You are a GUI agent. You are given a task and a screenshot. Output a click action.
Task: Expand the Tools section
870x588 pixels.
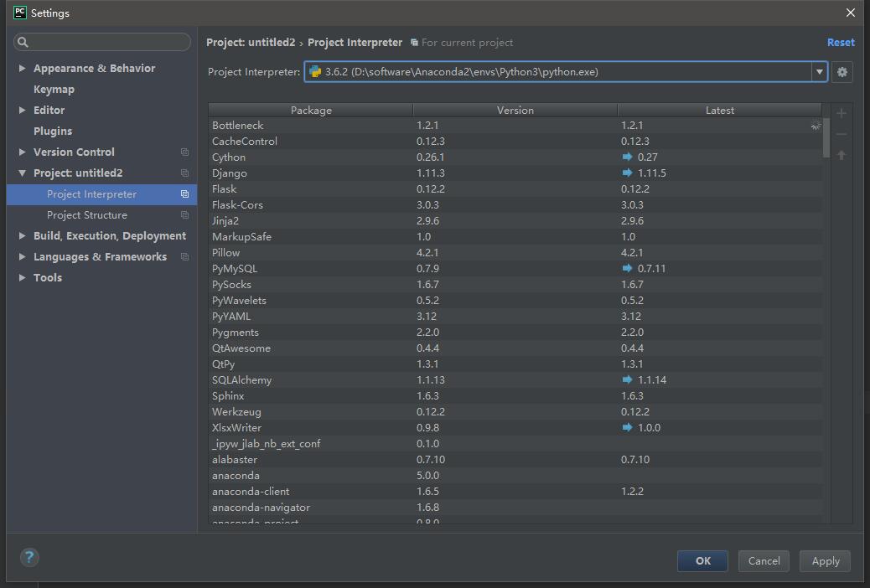22,277
